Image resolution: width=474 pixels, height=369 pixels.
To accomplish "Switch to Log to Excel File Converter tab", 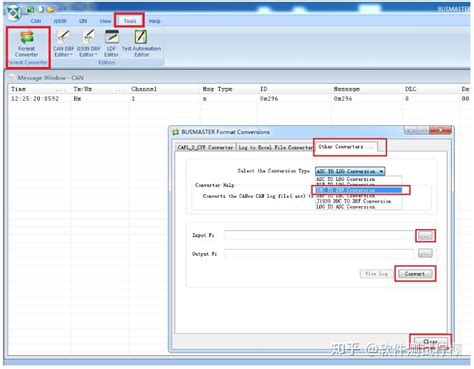I will point(275,147).
